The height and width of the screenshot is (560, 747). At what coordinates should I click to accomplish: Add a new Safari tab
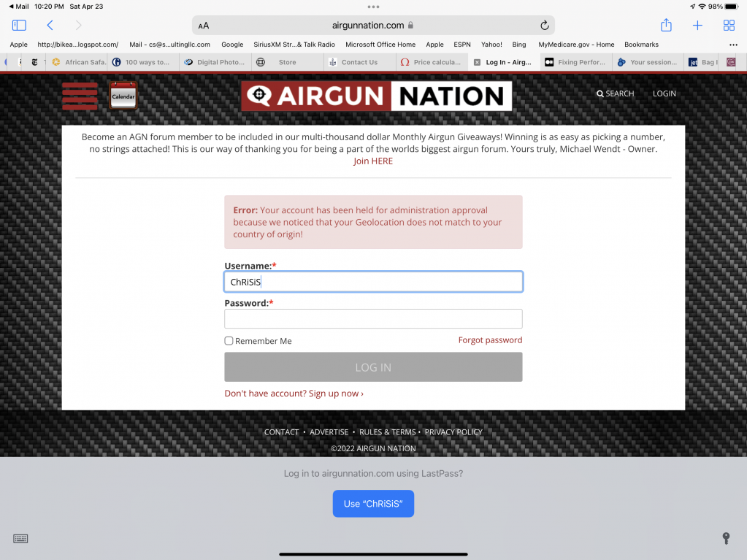[x=697, y=26]
